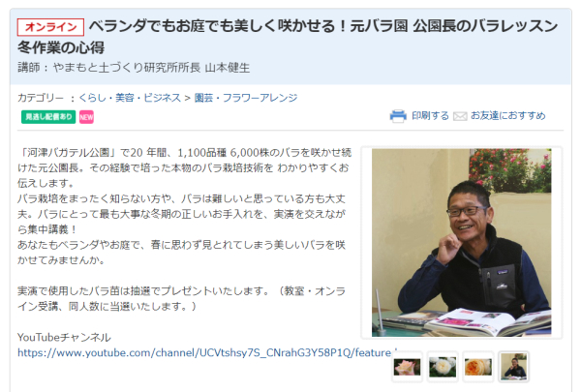Viewport: 581px width, 392px height.
Task: Click the lesson title heading
Action: [288, 37]
